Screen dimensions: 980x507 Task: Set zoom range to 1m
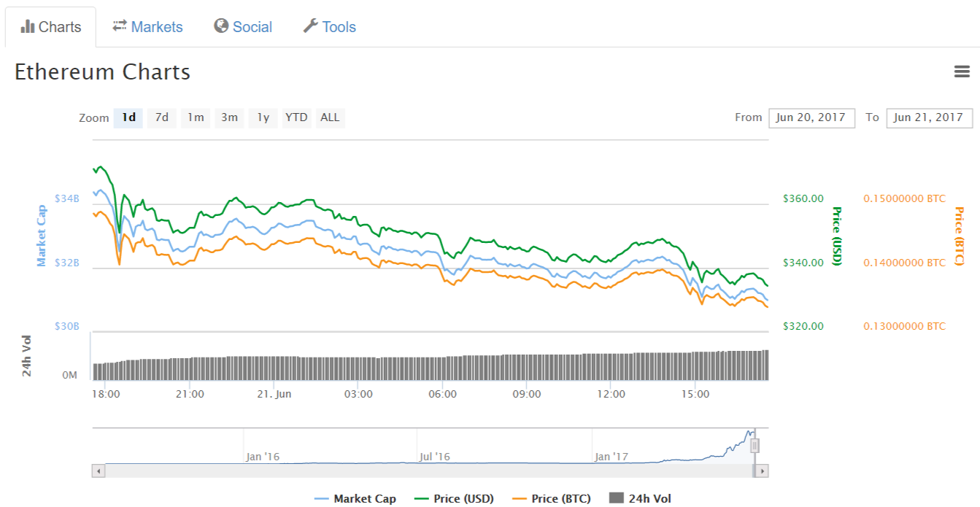click(196, 117)
